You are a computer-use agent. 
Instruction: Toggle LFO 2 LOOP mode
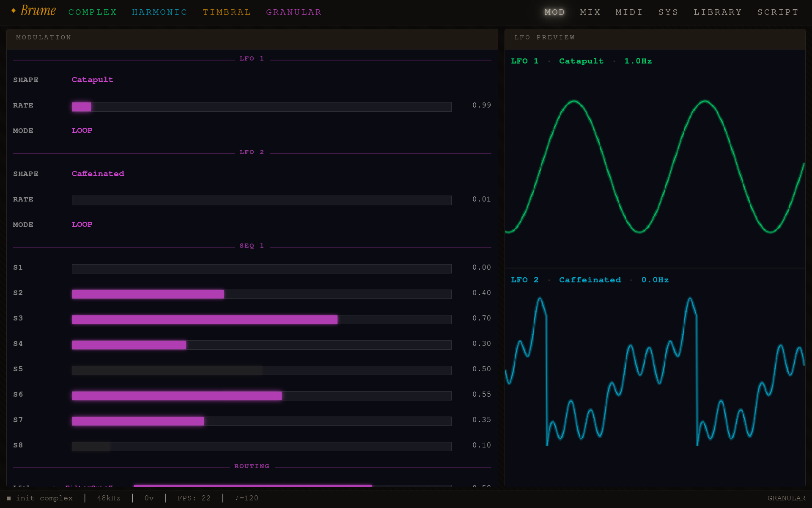(82, 224)
